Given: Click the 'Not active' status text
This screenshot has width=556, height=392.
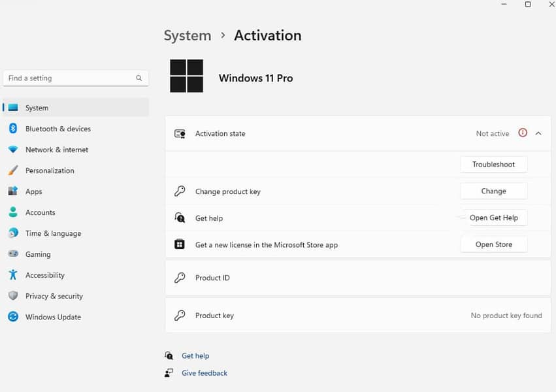Looking at the screenshot, I should [493, 133].
